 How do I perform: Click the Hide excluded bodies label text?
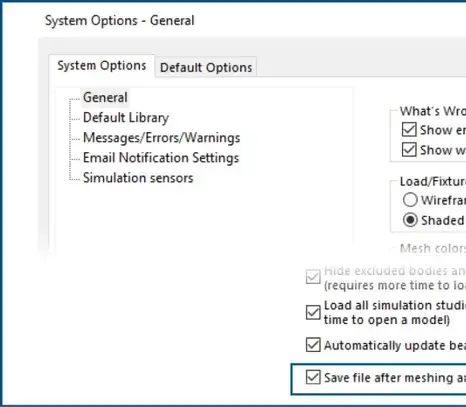[x=395, y=278]
